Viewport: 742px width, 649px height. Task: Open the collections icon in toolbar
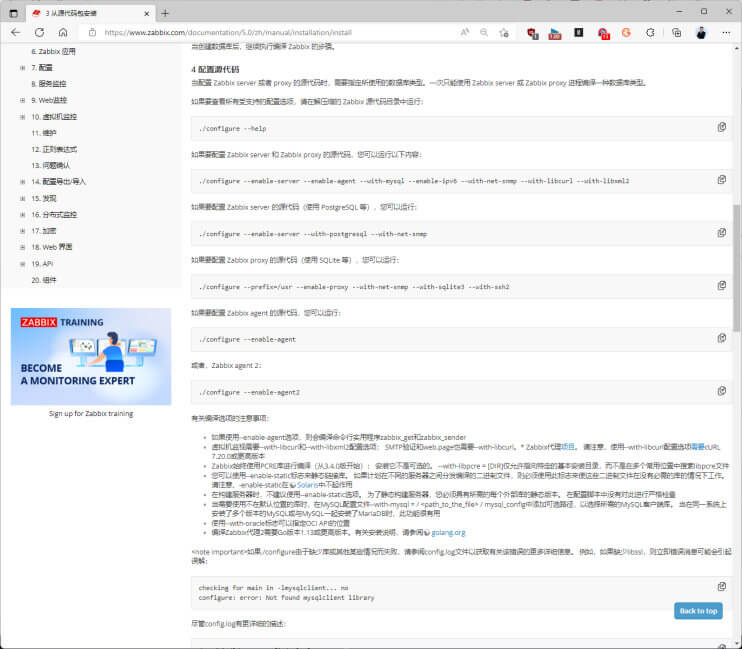(677, 32)
